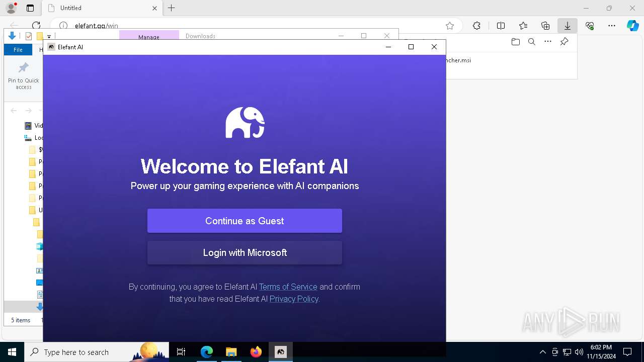The image size is (644, 362).
Task: Click Pin to Quick access in Explorer
Action: (24, 76)
